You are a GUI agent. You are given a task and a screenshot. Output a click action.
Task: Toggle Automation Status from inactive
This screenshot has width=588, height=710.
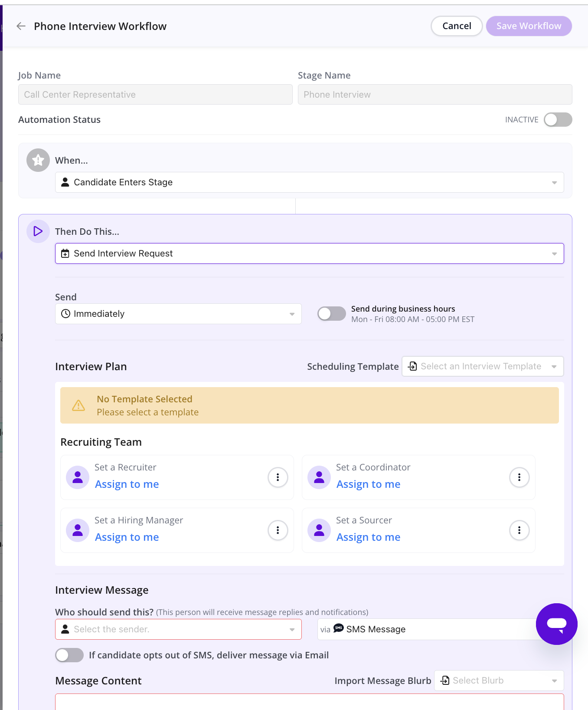pyautogui.click(x=558, y=120)
